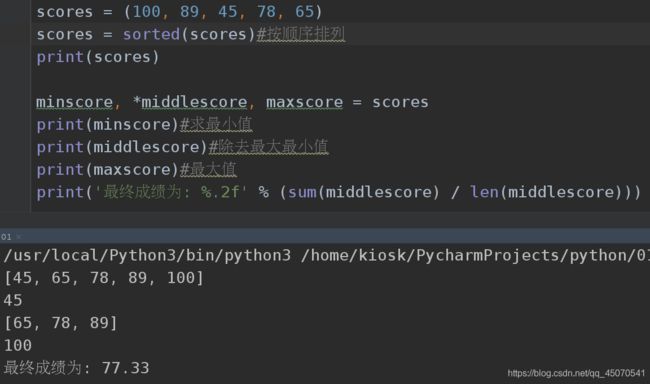The image size is (650, 384).
Task: Click the 按顺序排列 comment text
Action: (301, 34)
